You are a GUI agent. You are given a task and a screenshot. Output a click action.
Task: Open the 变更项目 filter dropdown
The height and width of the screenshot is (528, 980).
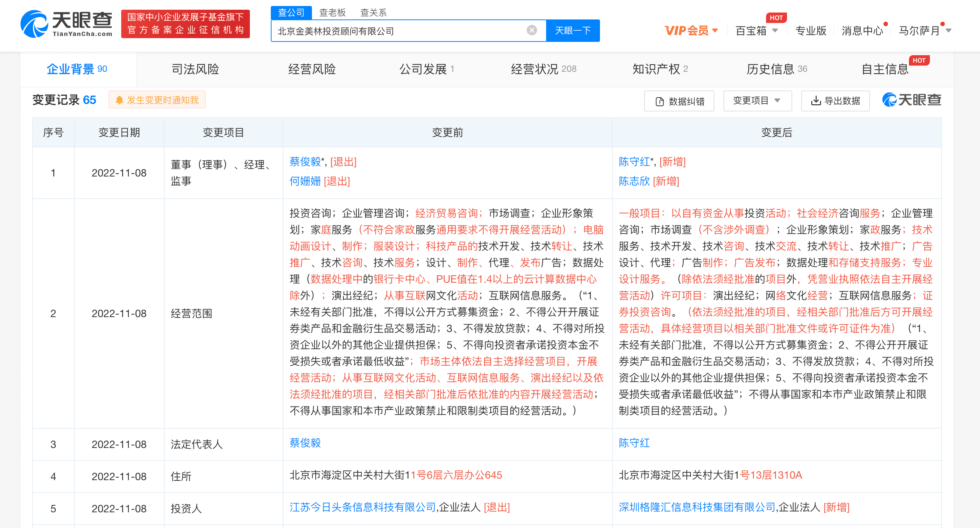point(757,101)
